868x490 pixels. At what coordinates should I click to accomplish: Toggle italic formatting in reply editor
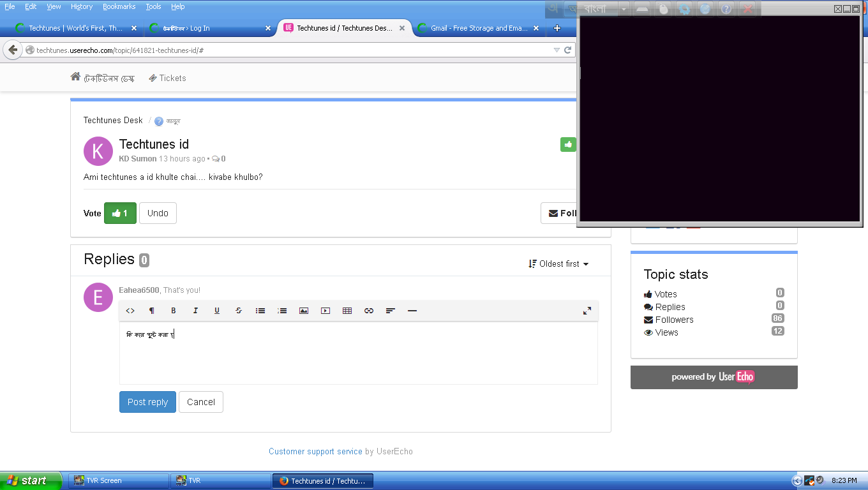pyautogui.click(x=195, y=311)
